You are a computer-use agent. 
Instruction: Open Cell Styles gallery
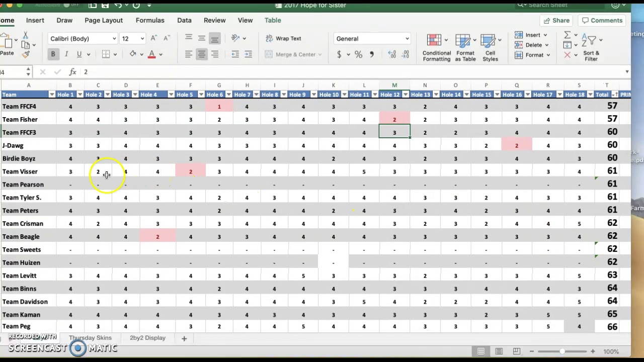(490, 48)
